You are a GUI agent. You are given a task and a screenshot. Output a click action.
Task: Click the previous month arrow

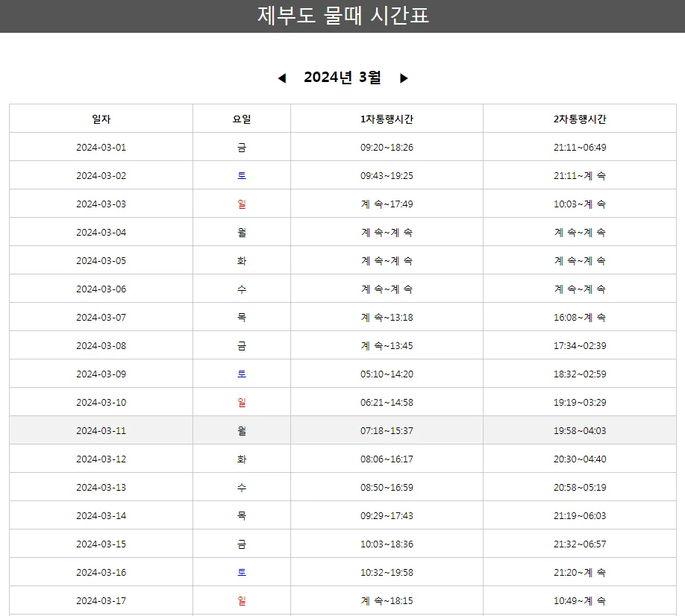[282, 77]
